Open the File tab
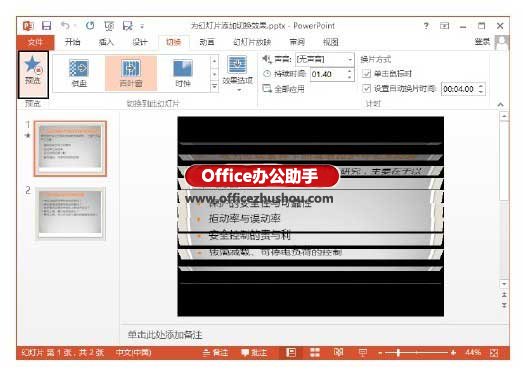The width and height of the screenshot is (523, 371). [x=35, y=42]
